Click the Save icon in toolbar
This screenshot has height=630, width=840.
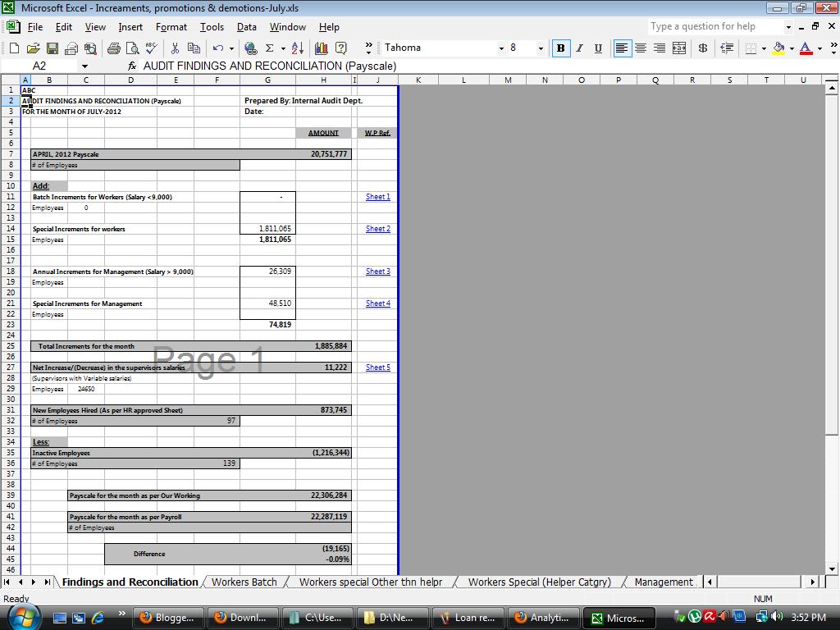(52, 48)
